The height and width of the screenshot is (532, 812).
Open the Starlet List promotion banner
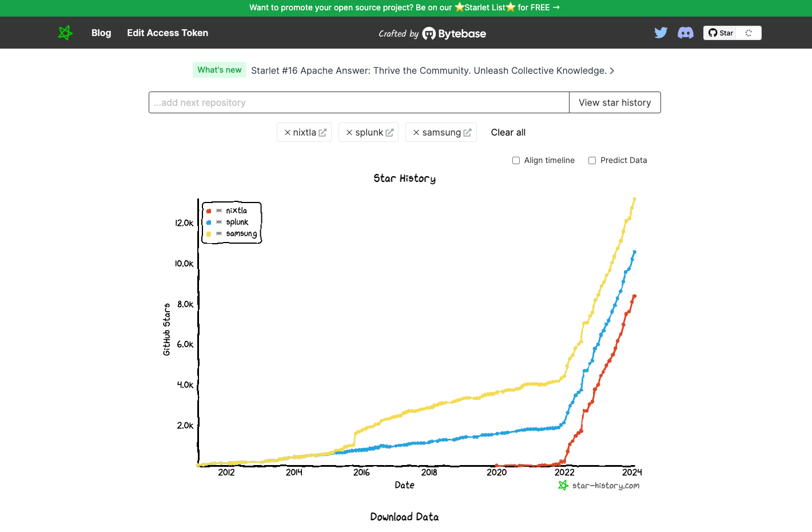pos(405,7)
